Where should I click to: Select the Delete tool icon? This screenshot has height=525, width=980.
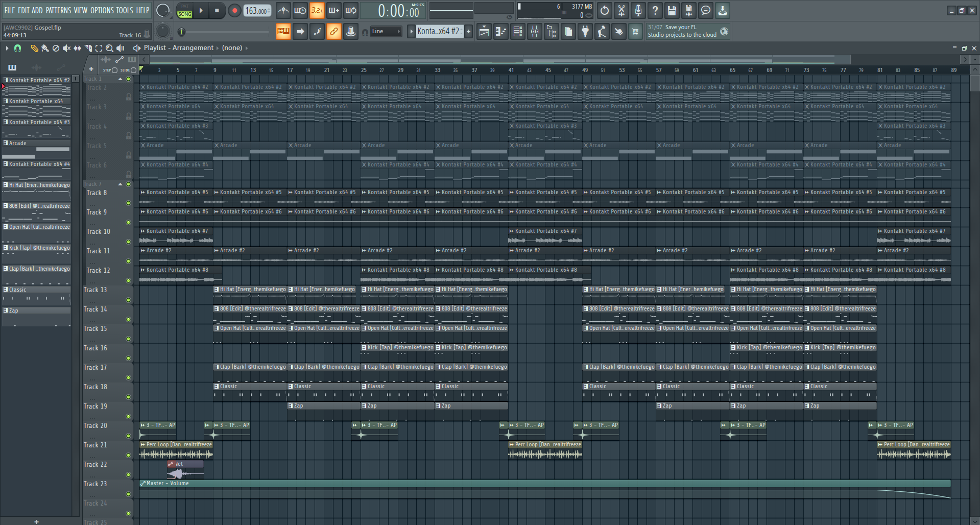point(56,48)
